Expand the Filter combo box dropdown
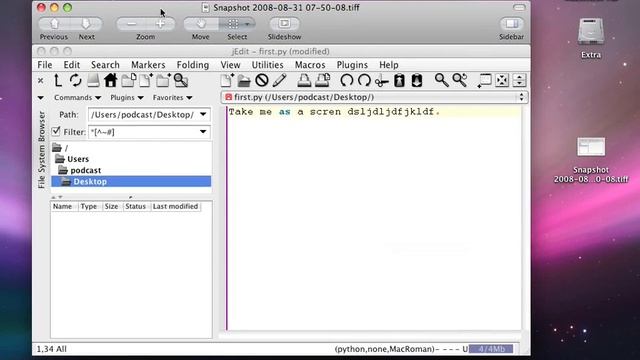This screenshot has height=360, width=640. pyautogui.click(x=203, y=132)
